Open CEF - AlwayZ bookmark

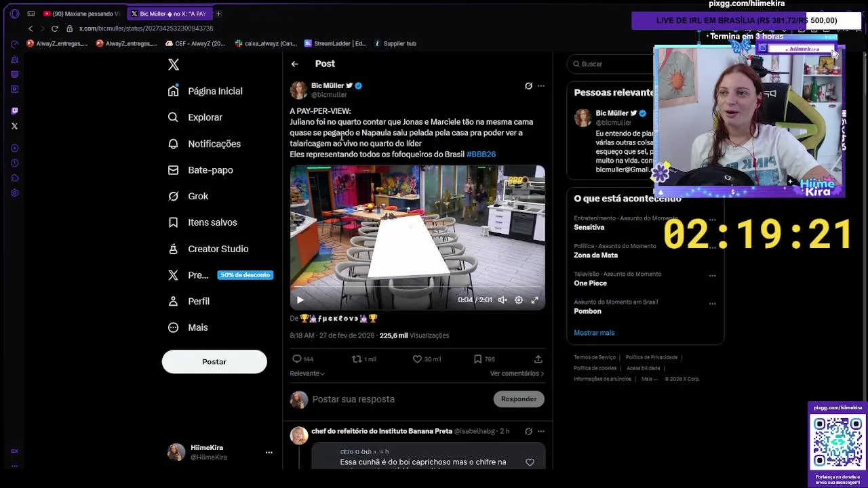coord(195,43)
